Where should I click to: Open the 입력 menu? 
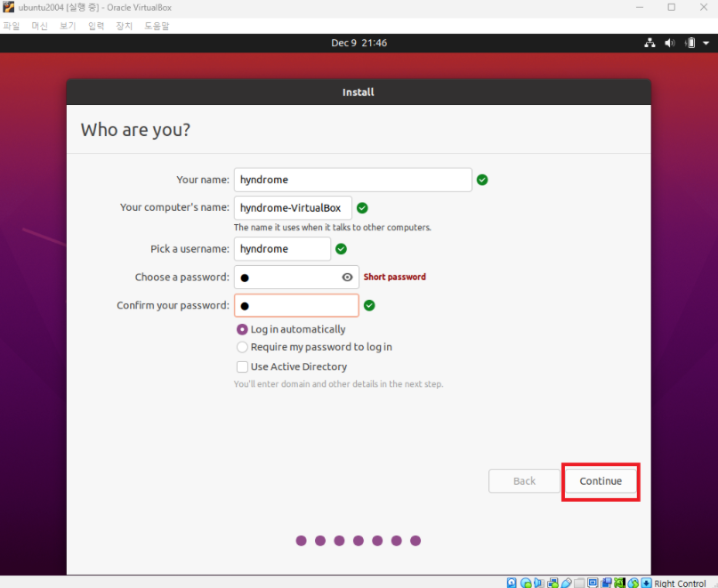[x=96, y=26]
